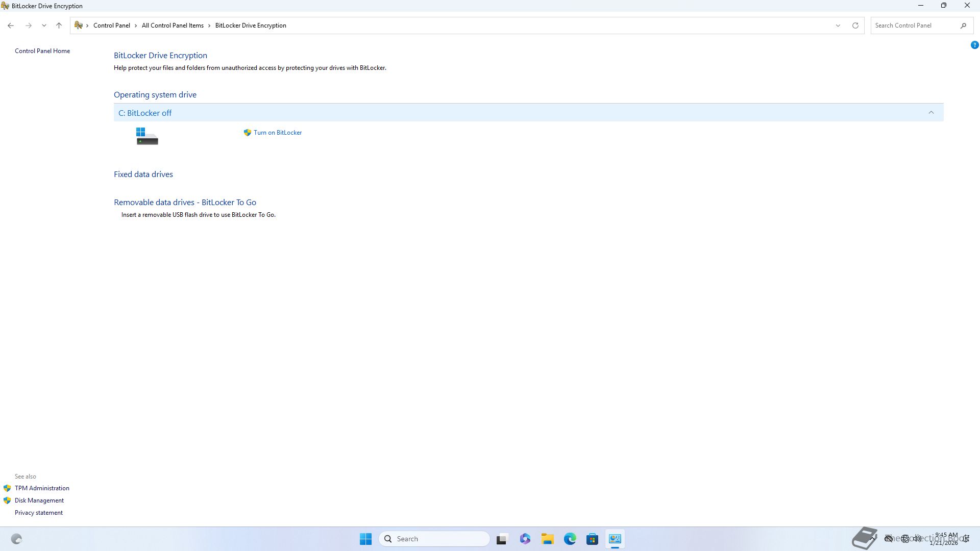This screenshot has width=980, height=551.
Task: Open TPM Administration link
Action: point(42,488)
